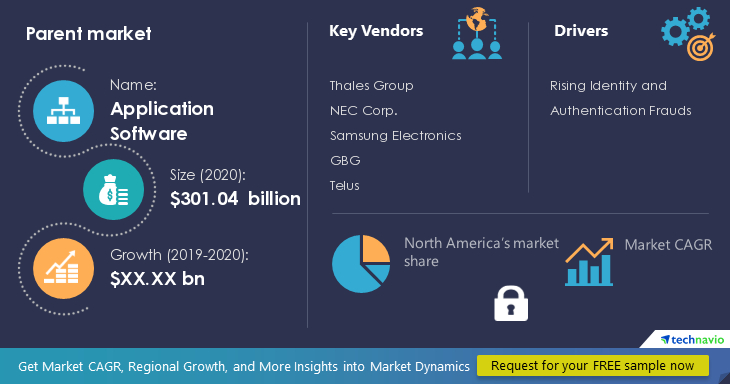Click the white padlock icon

click(511, 303)
